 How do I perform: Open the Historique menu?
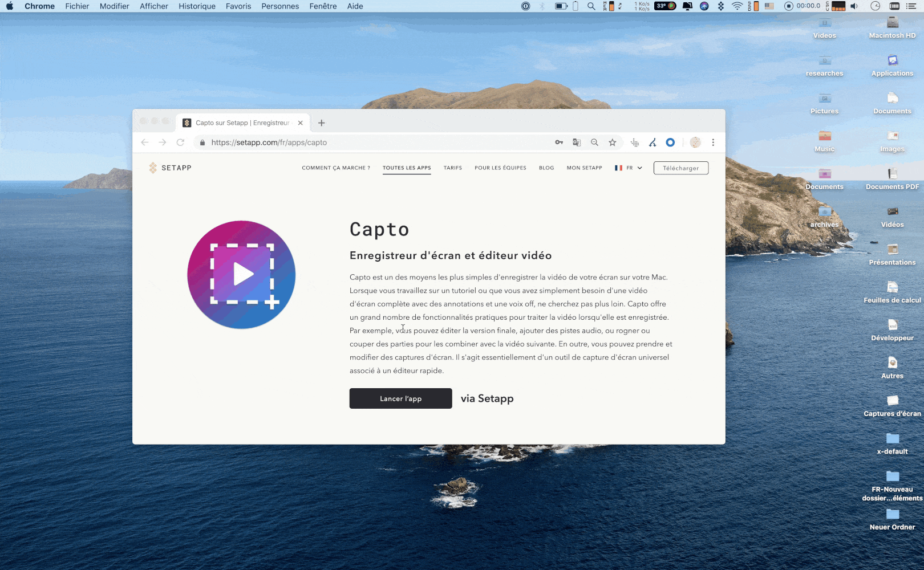coord(197,6)
